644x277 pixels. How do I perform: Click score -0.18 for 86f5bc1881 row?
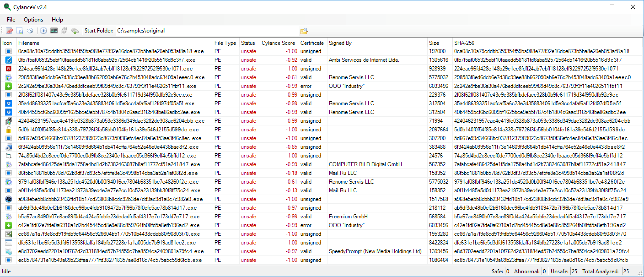(291, 173)
